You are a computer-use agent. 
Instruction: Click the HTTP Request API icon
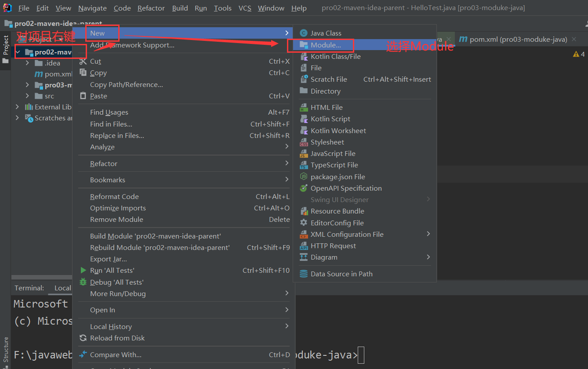(x=303, y=246)
